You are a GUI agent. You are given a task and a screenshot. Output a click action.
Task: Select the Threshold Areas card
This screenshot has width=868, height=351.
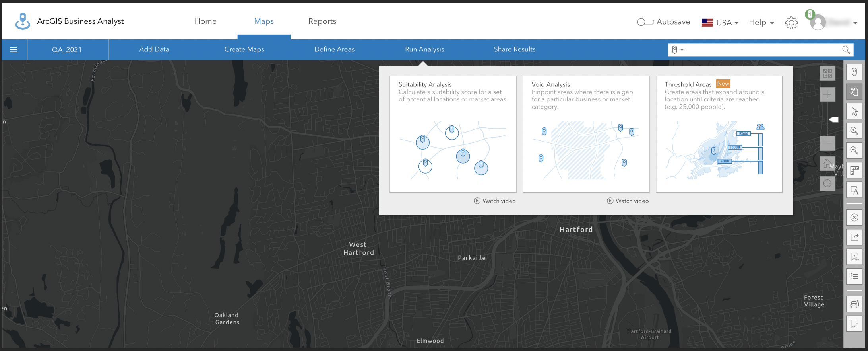(x=719, y=134)
